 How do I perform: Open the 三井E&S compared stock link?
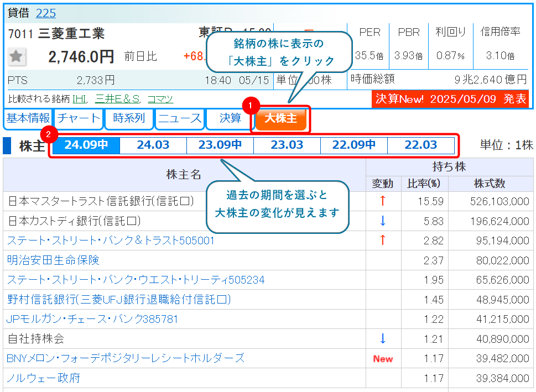coord(117,99)
